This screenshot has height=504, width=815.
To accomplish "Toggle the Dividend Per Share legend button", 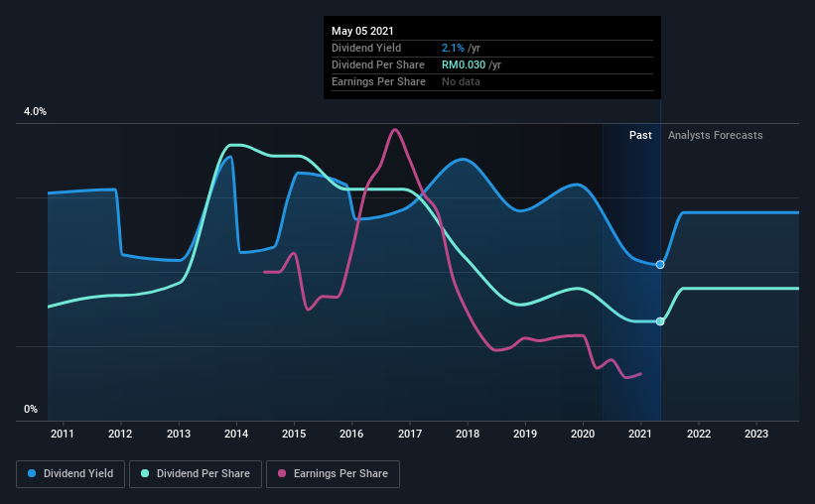I will [x=196, y=474].
